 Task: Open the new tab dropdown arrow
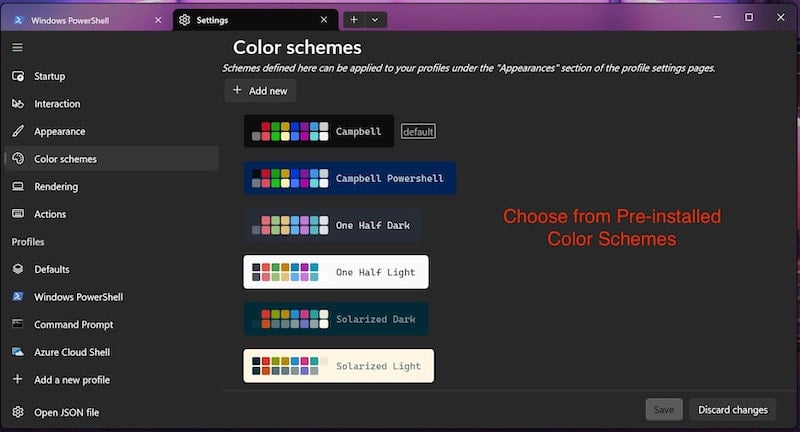click(x=375, y=20)
